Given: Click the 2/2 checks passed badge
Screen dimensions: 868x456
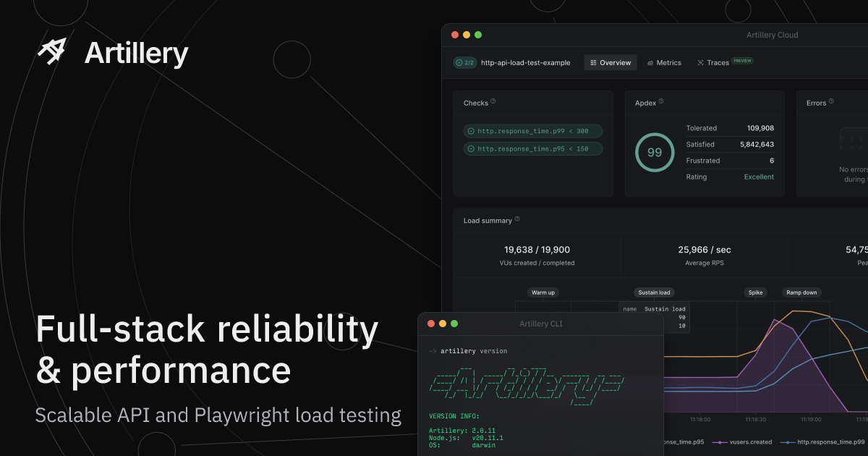Looking at the screenshot, I should (464, 63).
